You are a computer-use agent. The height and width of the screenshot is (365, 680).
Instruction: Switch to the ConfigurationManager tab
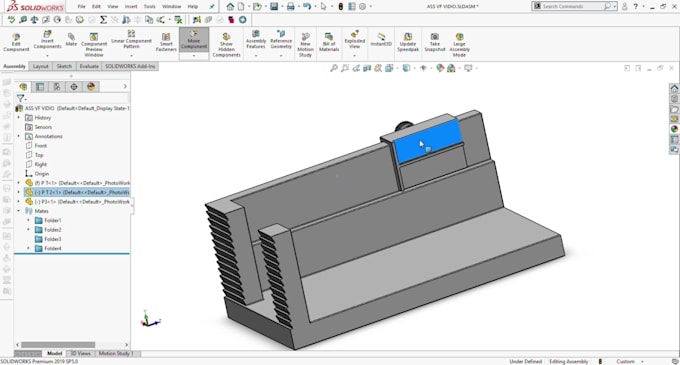point(57,87)
